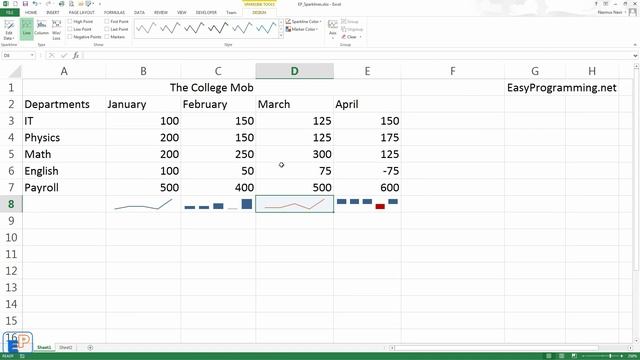This screenshot has width=640, height=360.
Task: Expand the formula bar chevron
Action: (x=636, y=56)
